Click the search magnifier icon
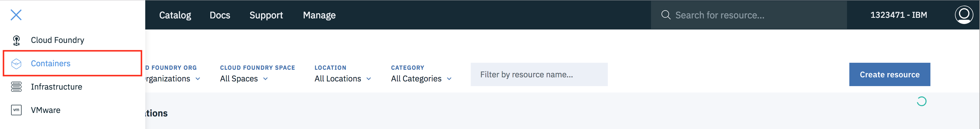The image size is (980, 129). coord(665,15)
